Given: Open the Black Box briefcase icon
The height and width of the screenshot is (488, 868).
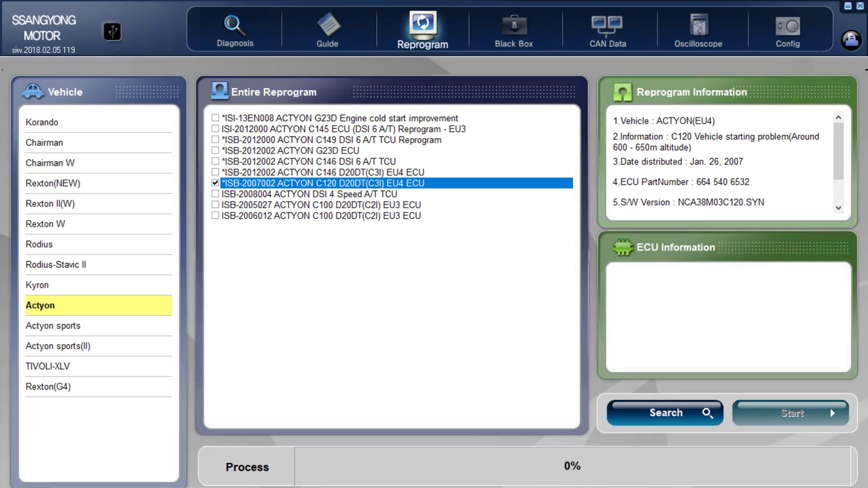Looking at the screenshot, I should pos(513,26).
